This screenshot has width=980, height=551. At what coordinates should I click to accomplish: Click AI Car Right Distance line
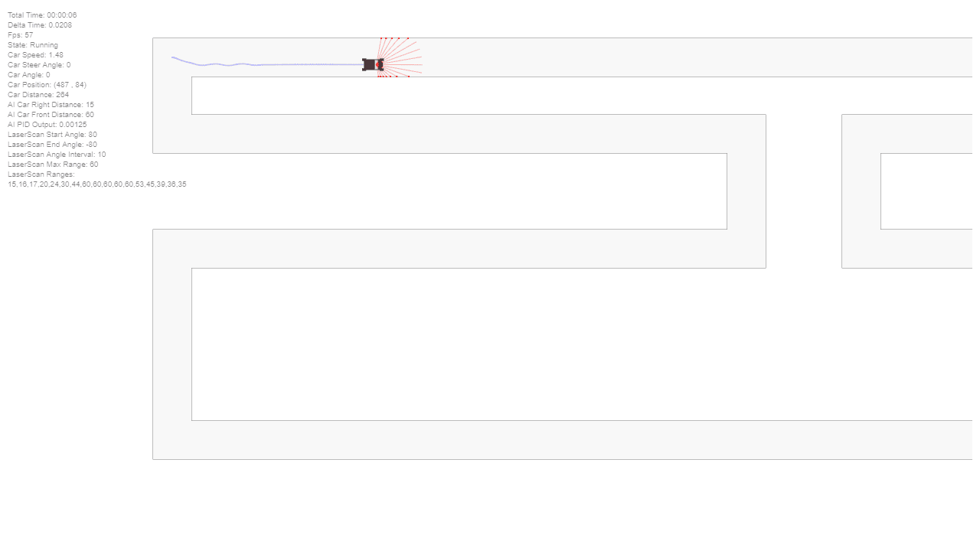pos(51,105)
